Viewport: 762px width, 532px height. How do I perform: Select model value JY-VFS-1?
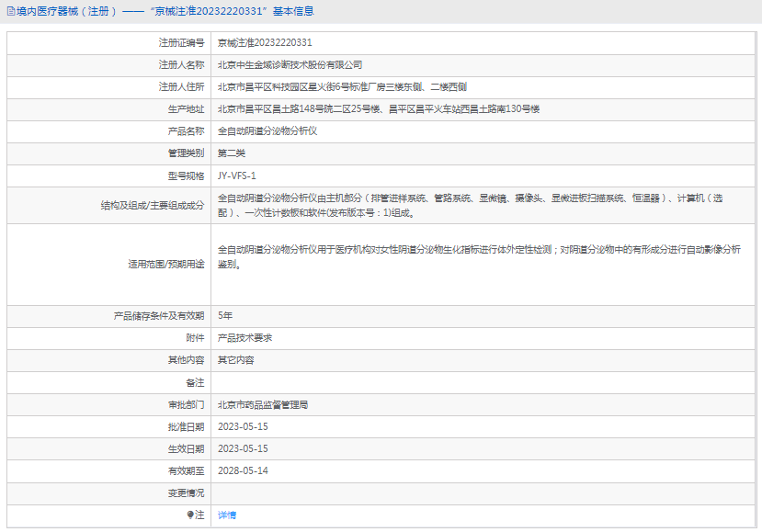coord(236,175)
